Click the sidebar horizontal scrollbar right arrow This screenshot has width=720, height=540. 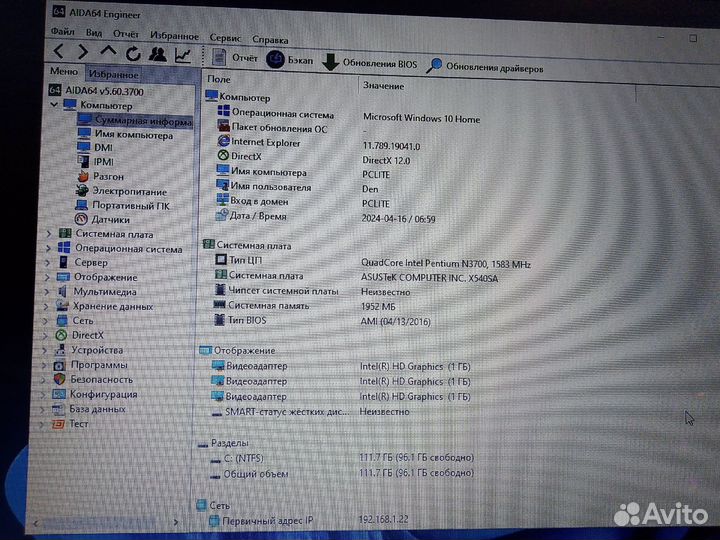175,522
